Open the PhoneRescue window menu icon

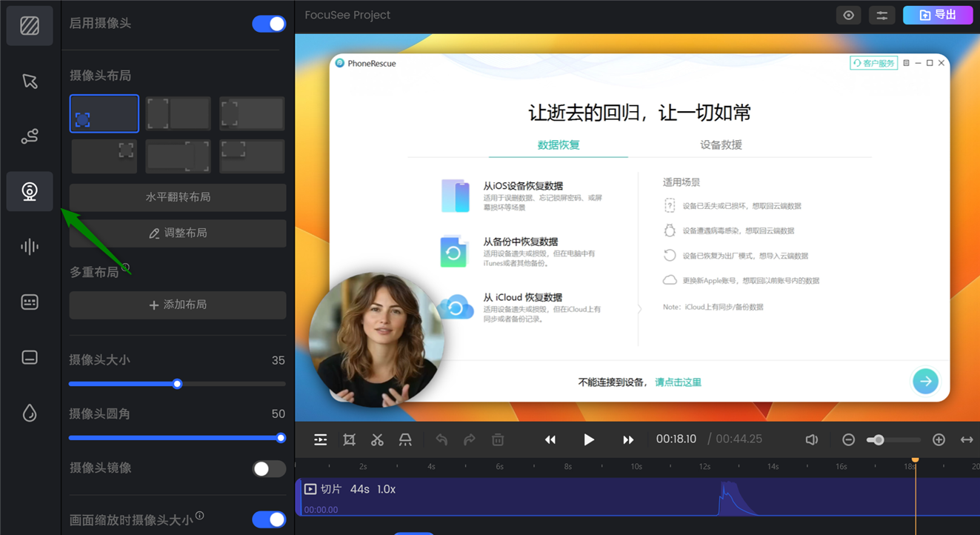[906, 63]
